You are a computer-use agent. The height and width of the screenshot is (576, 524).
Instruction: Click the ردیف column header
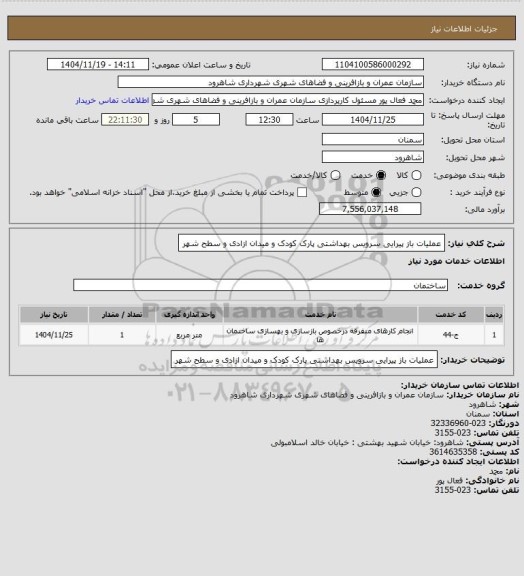click(x=494, y=315)
